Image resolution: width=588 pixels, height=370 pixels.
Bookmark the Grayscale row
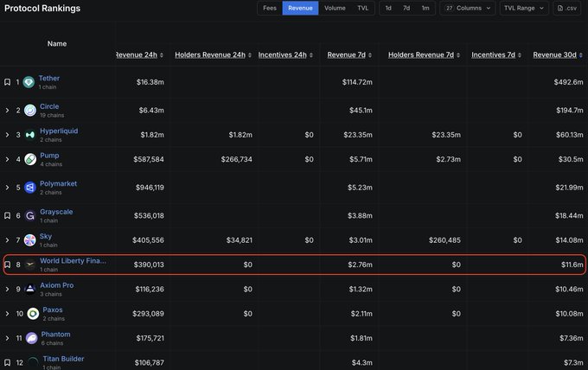(x=7, y=215)
